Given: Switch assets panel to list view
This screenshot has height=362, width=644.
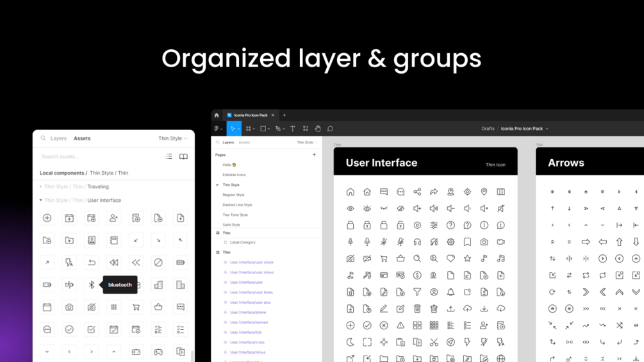Looking at the screenshot, I should click(169, 156).
